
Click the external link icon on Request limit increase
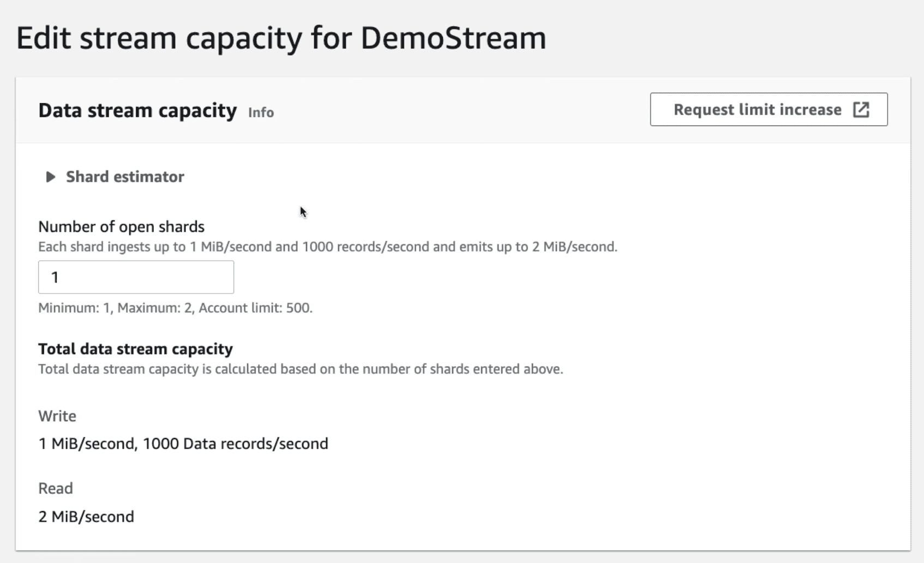861,110
